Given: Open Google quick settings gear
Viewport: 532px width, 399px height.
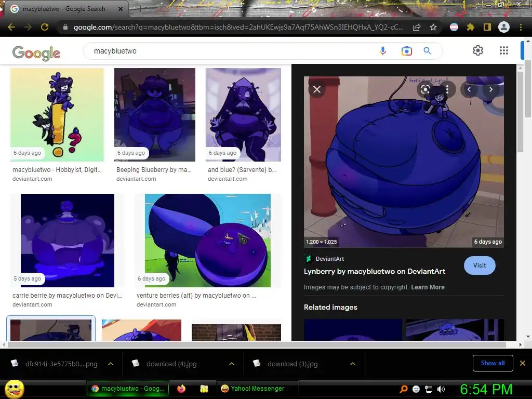Looking at the screenshot, I should (478, 50).
